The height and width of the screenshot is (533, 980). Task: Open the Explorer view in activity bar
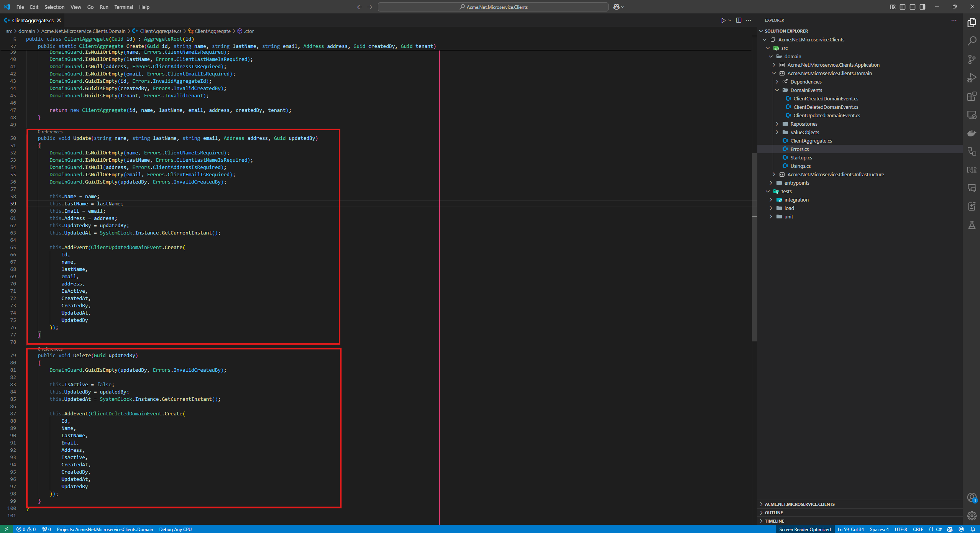pos(972,23)
